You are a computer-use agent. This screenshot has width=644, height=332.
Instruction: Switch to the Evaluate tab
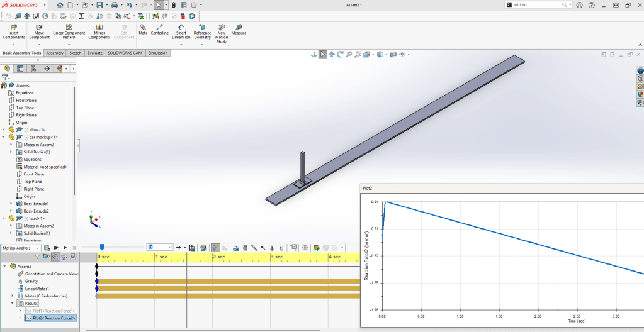click(95, 53)
